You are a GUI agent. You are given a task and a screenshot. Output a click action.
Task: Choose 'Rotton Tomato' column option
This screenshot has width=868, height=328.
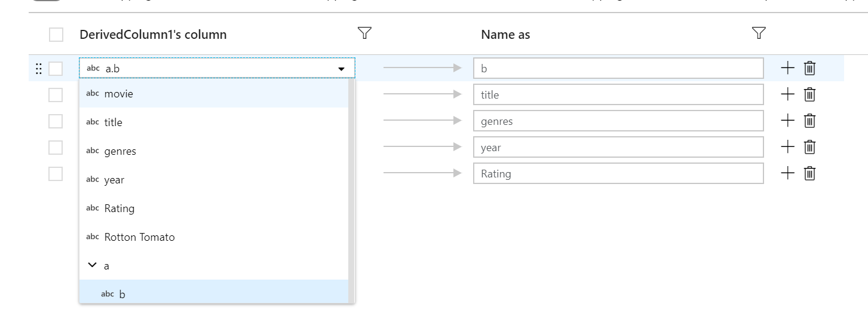click(x=139, y=237)
